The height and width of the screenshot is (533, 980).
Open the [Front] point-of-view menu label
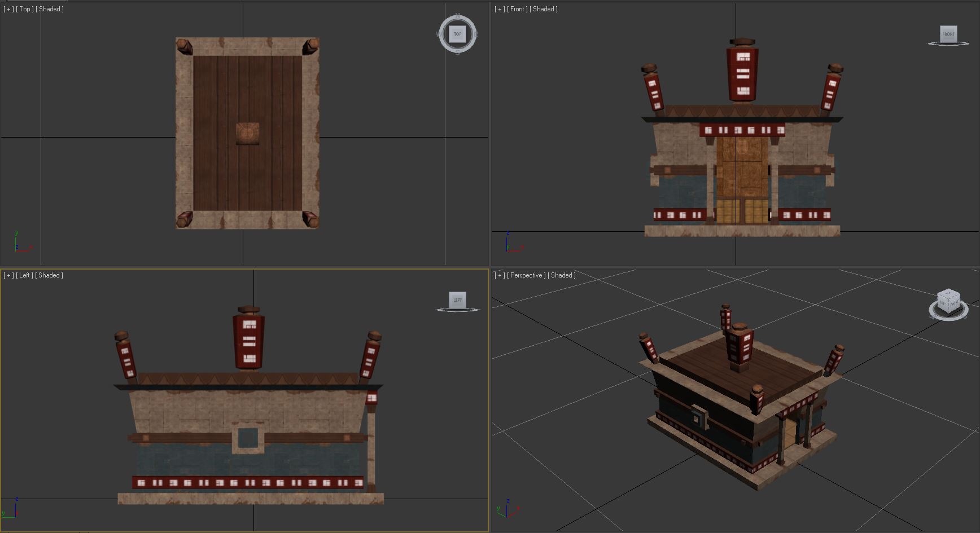point(517,9)
